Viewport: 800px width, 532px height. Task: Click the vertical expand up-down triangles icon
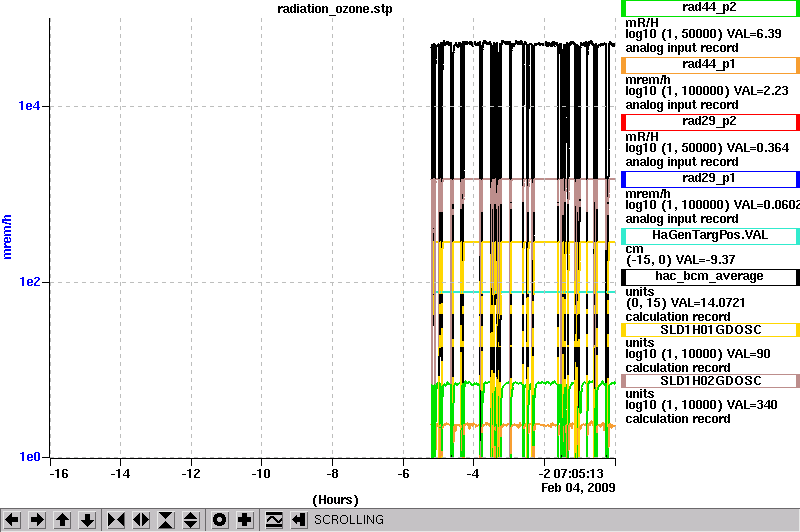(x=191, y=520)
